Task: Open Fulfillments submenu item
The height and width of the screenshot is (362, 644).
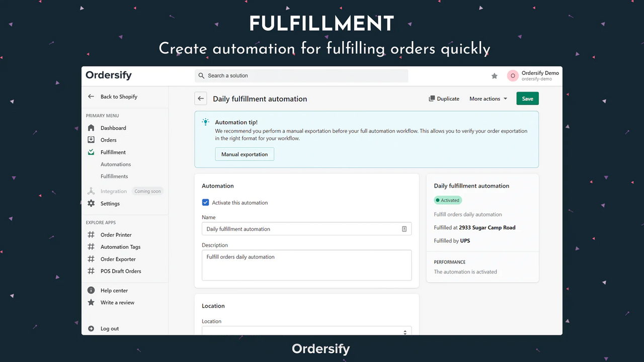Action: coord(114,176)
